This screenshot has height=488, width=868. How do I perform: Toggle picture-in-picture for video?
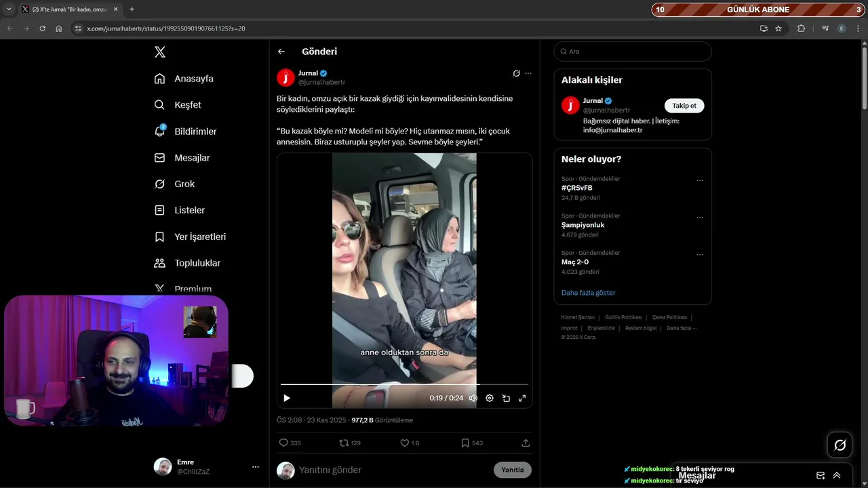(x=506, y=399)
